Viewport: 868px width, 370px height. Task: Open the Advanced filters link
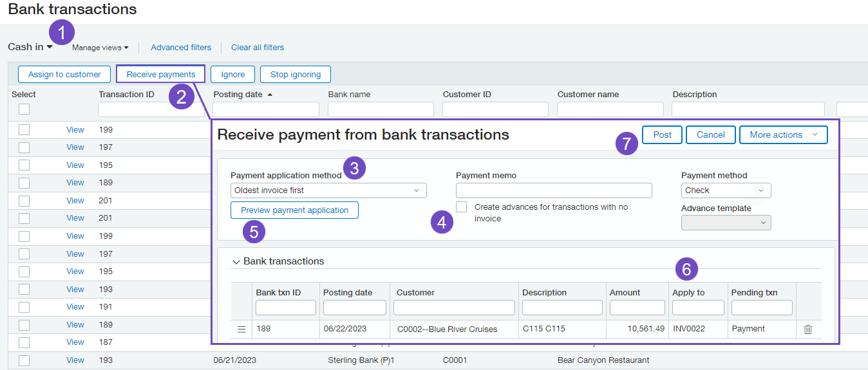181,48
